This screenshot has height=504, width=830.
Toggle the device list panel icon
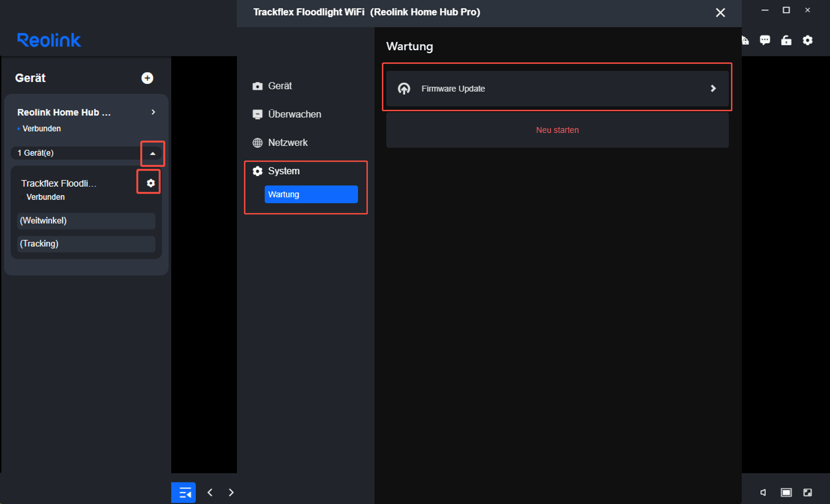[183, 492]
